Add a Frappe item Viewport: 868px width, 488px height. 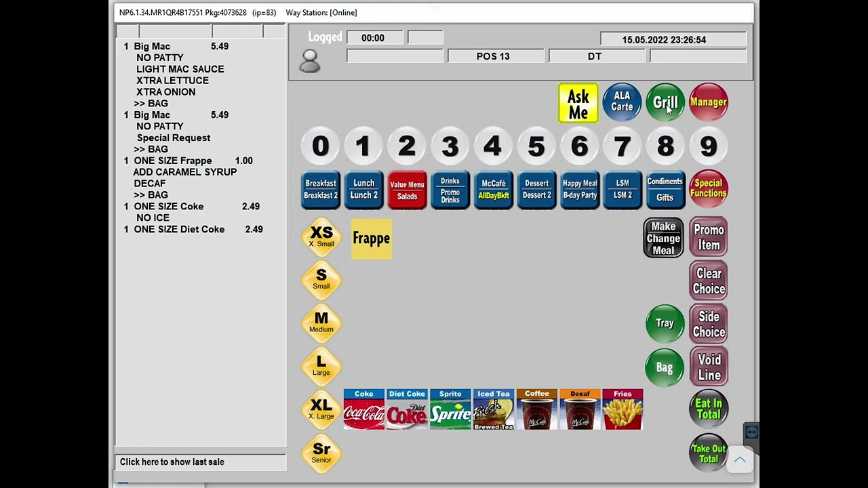[x=372, y=239]
